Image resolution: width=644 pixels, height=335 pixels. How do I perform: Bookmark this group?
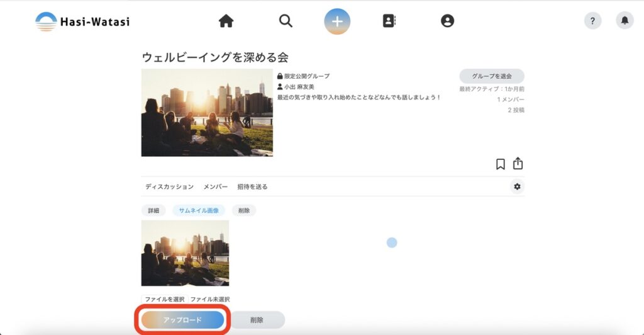coord(501,164)
